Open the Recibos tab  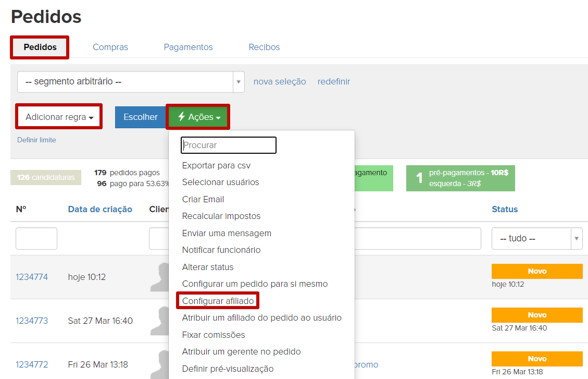click(x=264, y=47)
